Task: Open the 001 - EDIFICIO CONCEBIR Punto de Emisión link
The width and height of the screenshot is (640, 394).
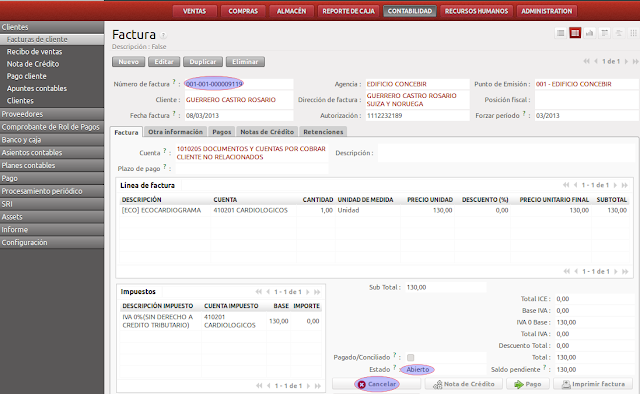Action: tap(573, 84)
